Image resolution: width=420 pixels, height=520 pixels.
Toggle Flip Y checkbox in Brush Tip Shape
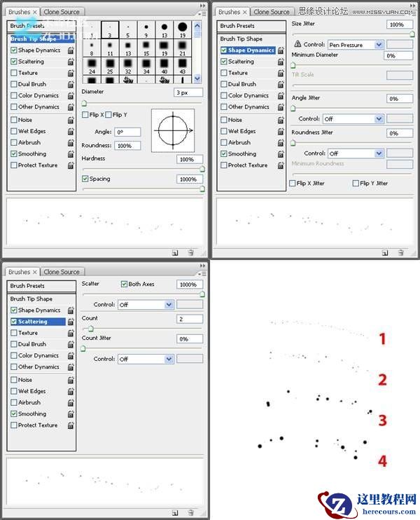(108, 115)
